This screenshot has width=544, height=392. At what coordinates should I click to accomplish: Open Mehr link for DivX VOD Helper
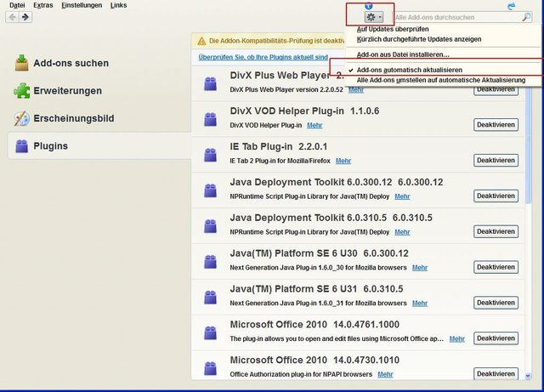pyautogui.click(x=314, y=125)
